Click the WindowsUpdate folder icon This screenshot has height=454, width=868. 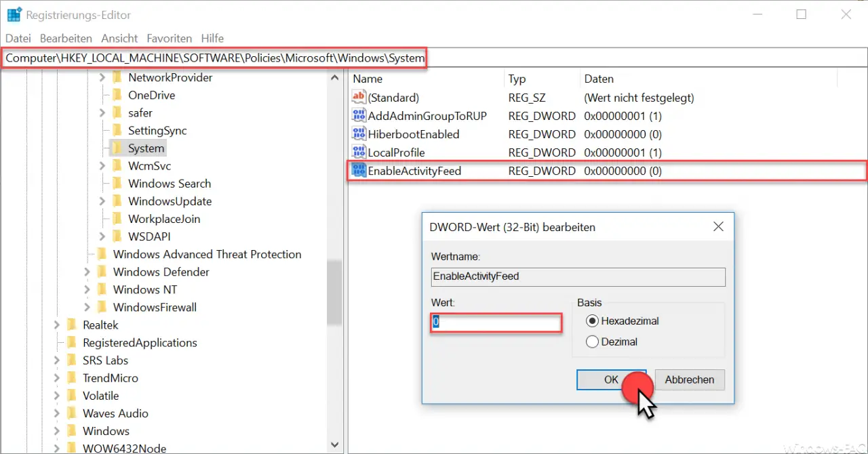(117, 201)
